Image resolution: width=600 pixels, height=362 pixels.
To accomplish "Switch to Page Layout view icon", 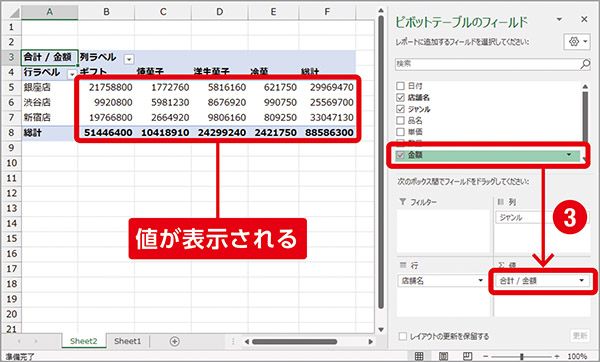I will point(443,356).
